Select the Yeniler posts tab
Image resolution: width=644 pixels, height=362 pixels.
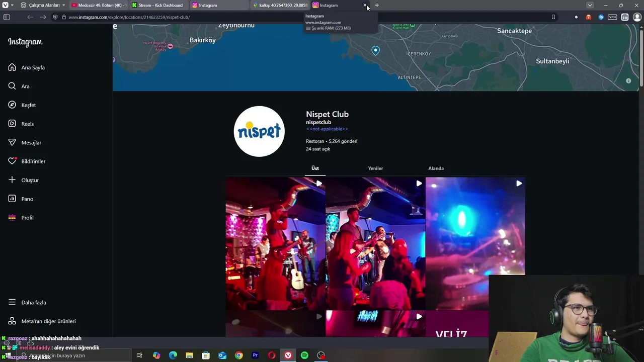(375, 168)
